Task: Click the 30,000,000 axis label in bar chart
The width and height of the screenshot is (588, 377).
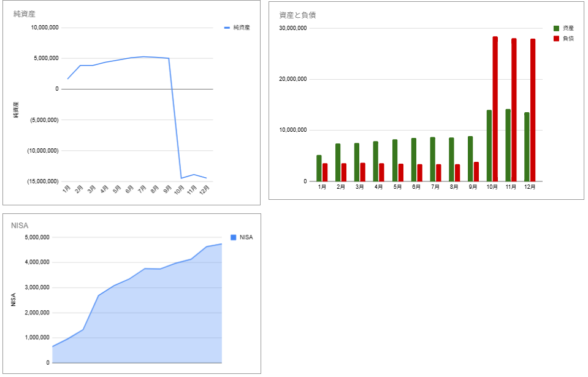Action: (x=293, y=28)
